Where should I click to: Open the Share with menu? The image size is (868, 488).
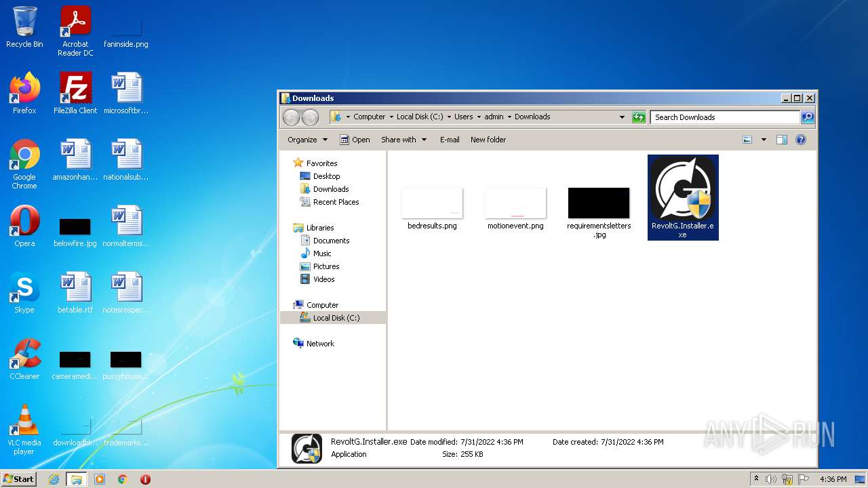[404, 140]
